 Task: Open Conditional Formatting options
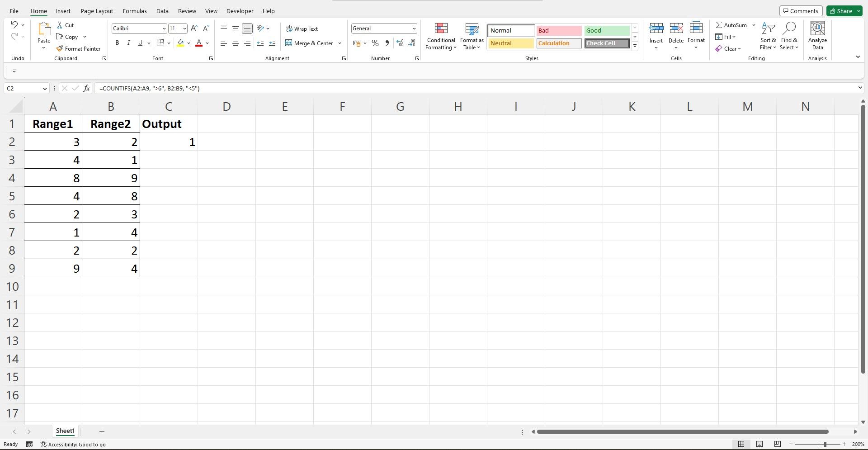441,36
